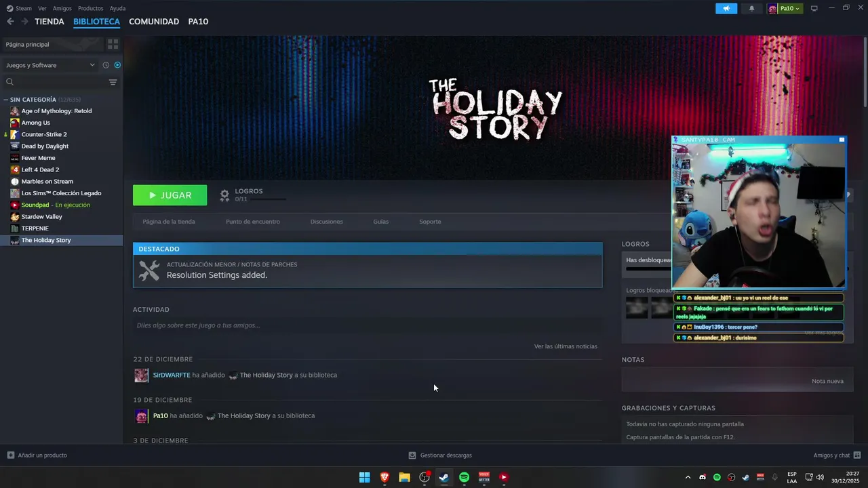Click Ver las últimas noticias
The height and width of the screenshot is (488, 868).
tap(566, 346)
